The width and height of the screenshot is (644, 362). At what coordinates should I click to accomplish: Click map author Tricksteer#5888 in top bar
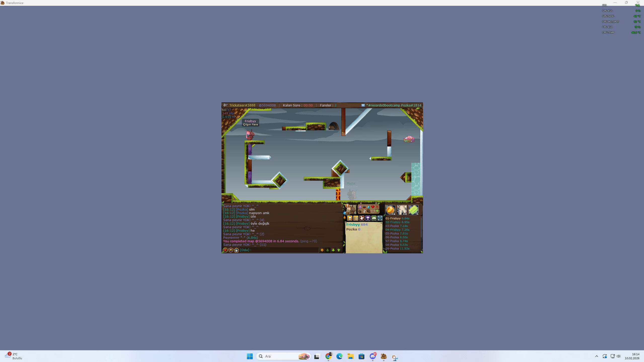click(242, 105)
